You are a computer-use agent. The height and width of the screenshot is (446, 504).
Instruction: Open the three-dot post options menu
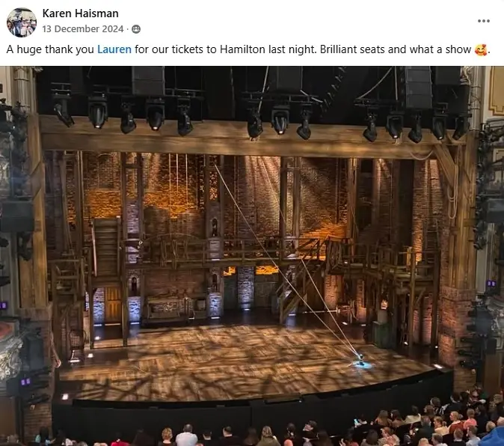click(x=483, y=21)
